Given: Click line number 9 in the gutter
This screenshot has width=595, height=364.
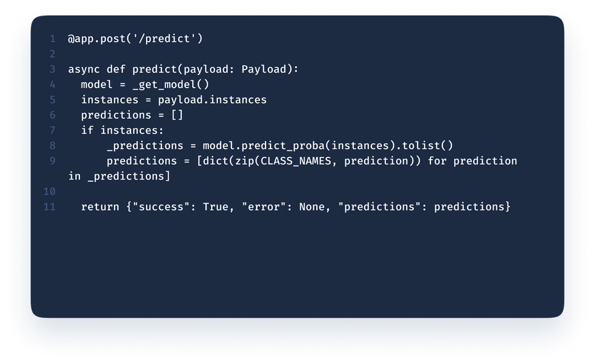Looking at the screenshot, I should point(52,161).
